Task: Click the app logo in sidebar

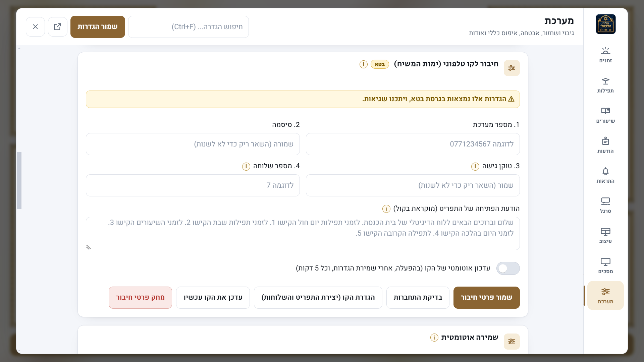Action: coord(605,24)
